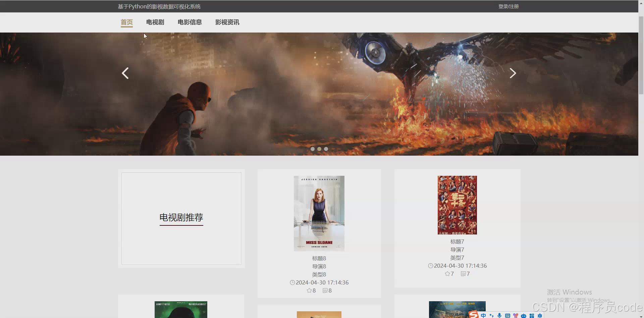Click the clock icon on 标题8 card
Viewport: 644px width, 318px height.
tap(292, 282)
